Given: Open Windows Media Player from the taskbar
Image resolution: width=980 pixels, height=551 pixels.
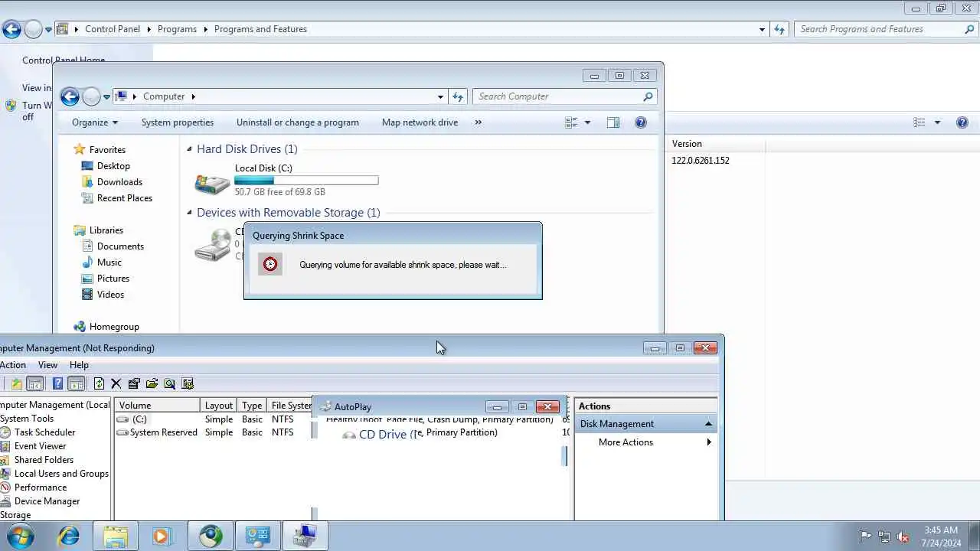Looking at the screenshot, I should [x=162, y=536].
